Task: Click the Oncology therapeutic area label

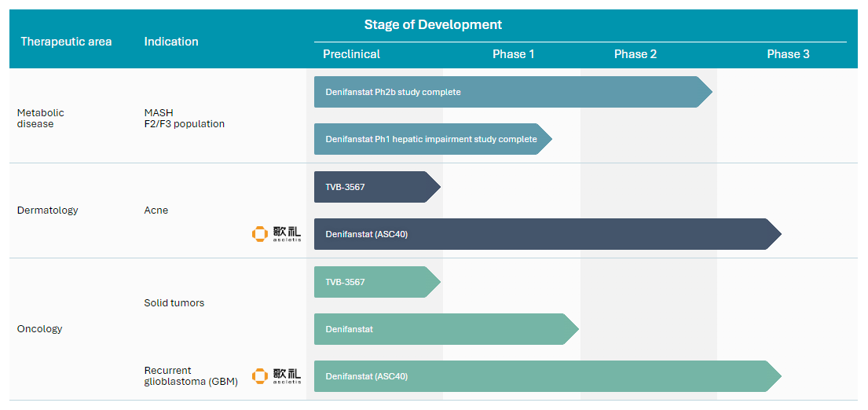Action: point(39,329)
